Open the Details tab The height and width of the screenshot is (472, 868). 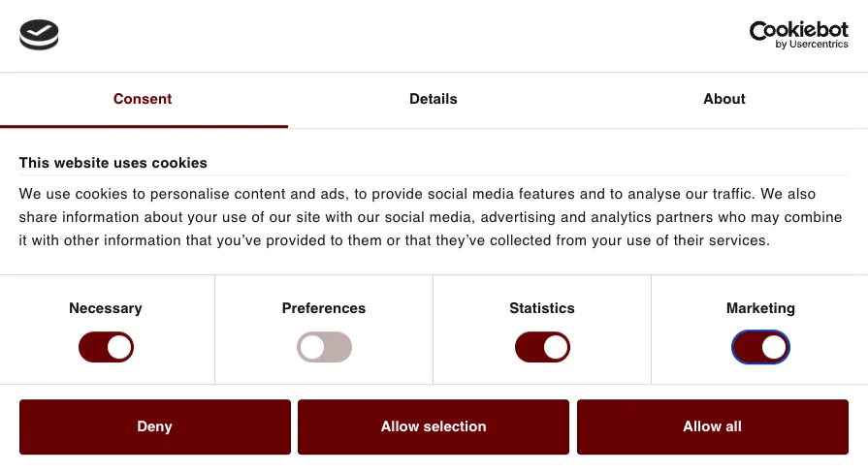pyautogui.click(x=434, y=99)
